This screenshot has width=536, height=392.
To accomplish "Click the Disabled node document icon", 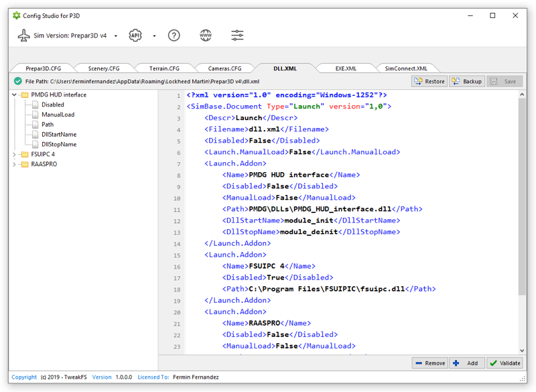I will (36, 105).
